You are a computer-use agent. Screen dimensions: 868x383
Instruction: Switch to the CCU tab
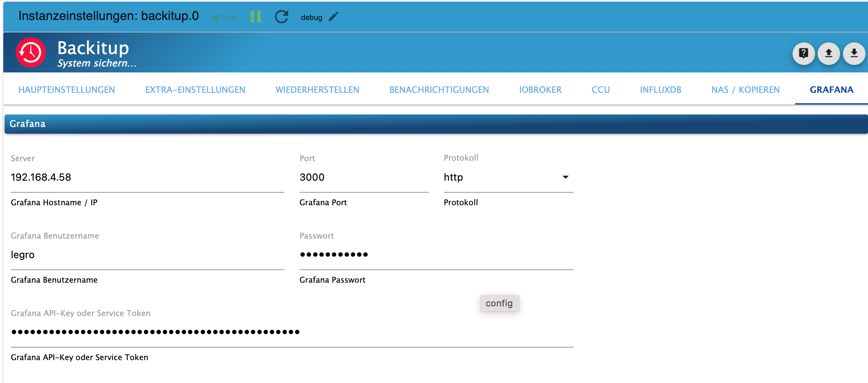(601, 90)
